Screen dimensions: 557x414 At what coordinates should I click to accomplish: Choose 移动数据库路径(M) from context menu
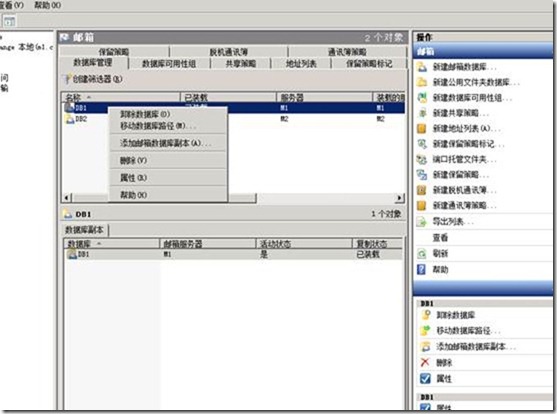click(x=168, y=126)
